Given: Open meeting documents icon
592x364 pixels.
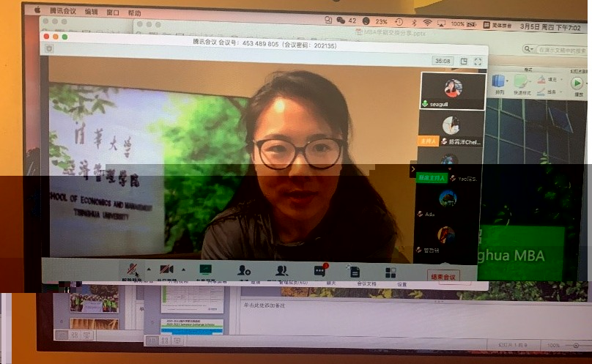Looking at the screenshot, I should click(x=355, y=272).
